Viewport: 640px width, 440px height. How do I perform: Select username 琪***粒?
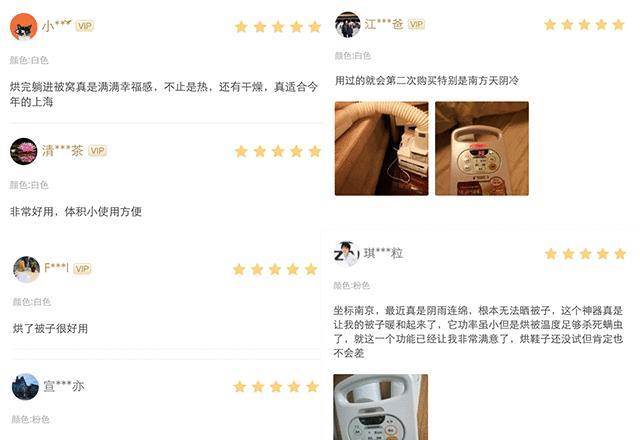click(x=384, y=253)
